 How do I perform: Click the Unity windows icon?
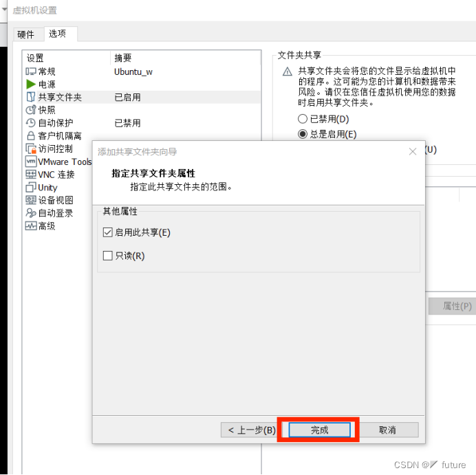tap(31, 187)
